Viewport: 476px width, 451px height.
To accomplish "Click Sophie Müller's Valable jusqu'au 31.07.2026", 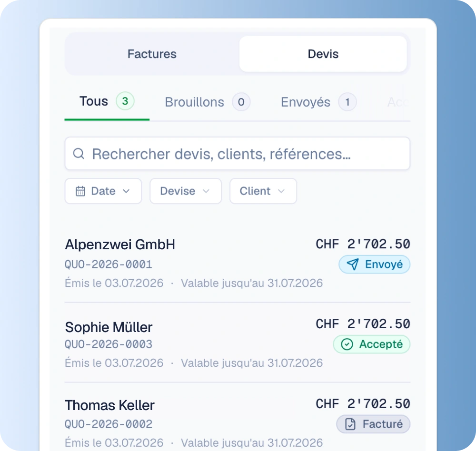I will click(x=252, y=363).
